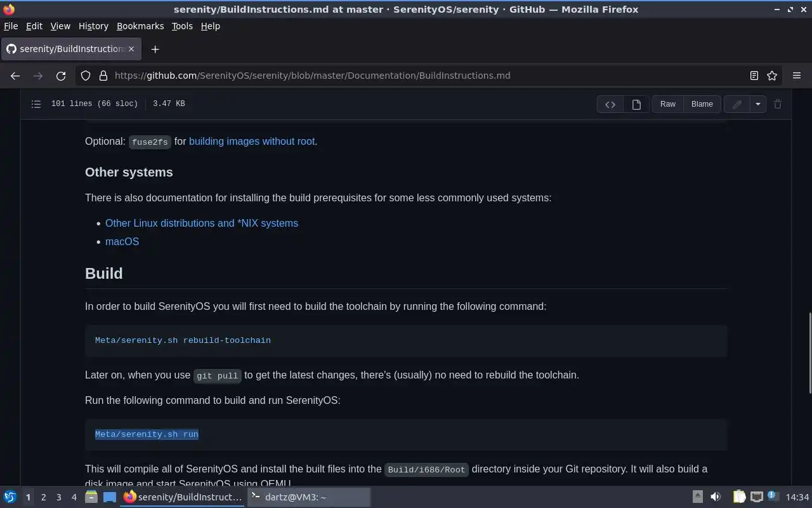Edit this file with the pencil icon
812x508 pixels.
click(737, 104)
